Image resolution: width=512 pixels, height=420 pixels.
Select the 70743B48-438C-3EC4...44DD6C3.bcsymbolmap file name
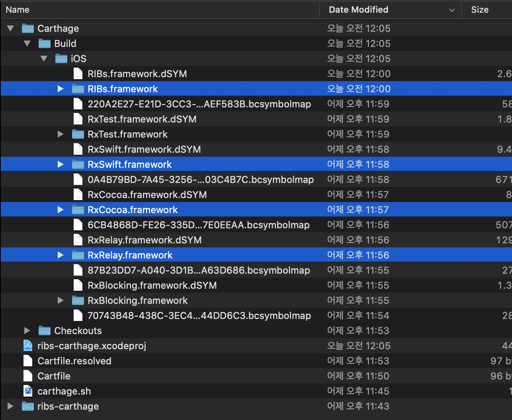(x=199, y=315)
